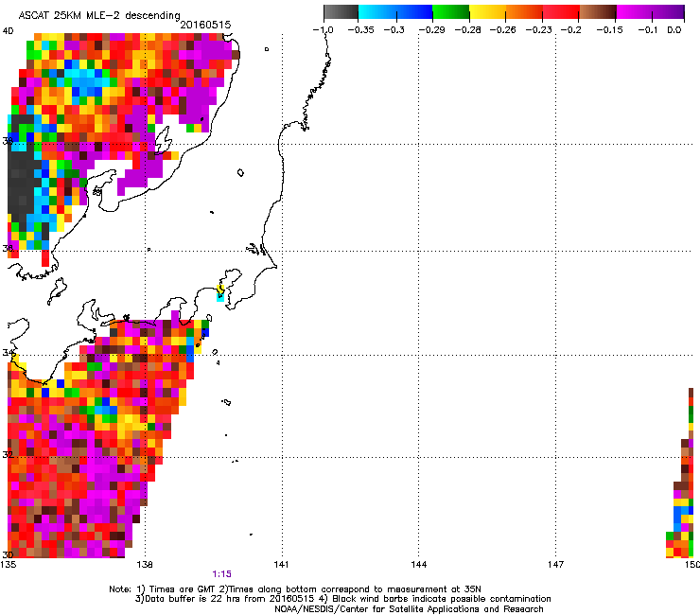This screenshot has width=700, height=615.
Task: Click the NOAA/NESDIS credit line
Action: coord(409,609)
